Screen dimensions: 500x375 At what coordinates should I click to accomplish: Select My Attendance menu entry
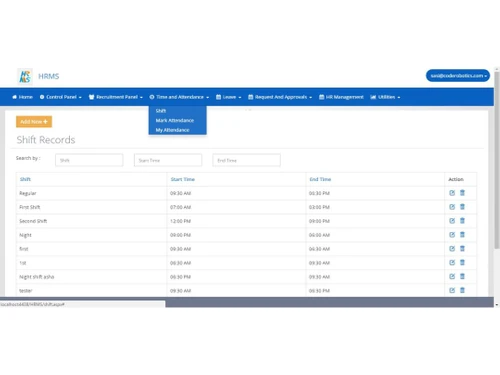coord(172,130)
